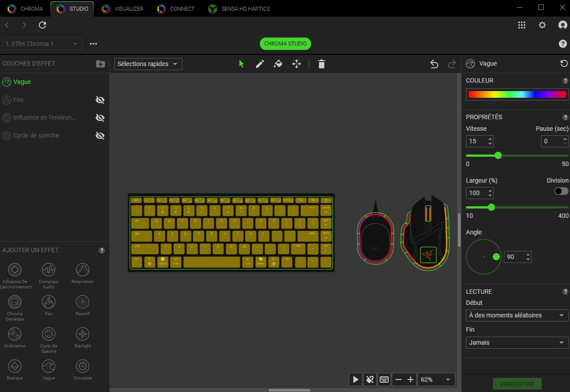Go back with the left arrow
The image size is (570, 392).
tap(7, 25)
